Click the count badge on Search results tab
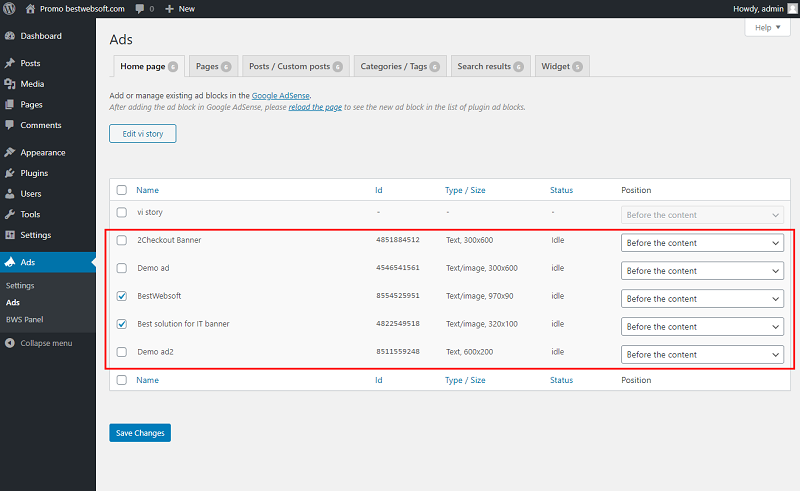This screenshot has width=800, height=491. click(518, 67)
